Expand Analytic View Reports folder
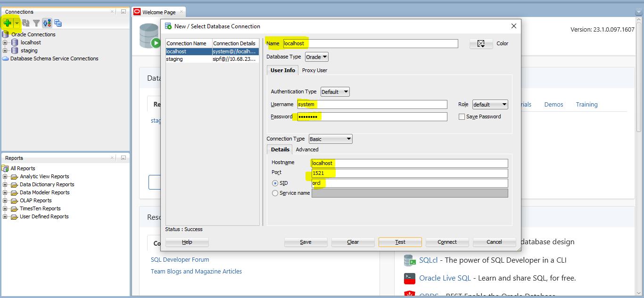The image size is (644, 298). click(x=5, y=176)
